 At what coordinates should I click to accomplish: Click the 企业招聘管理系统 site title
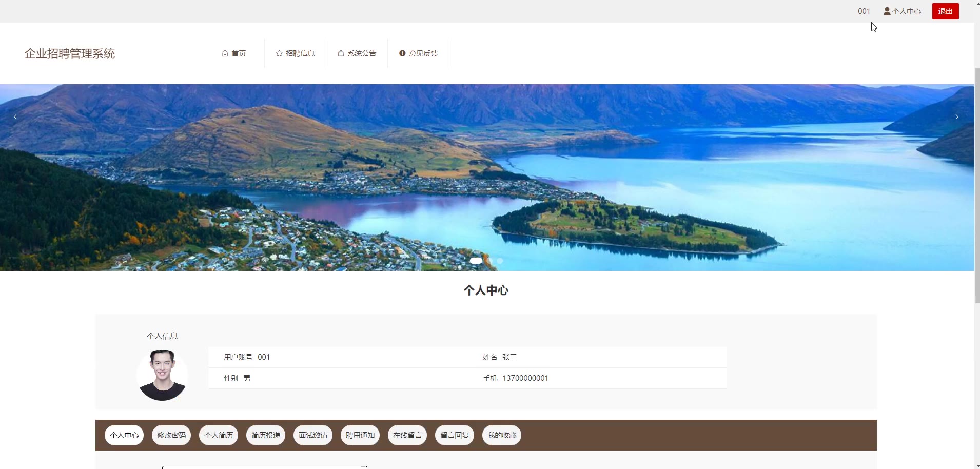click(70, 53)
